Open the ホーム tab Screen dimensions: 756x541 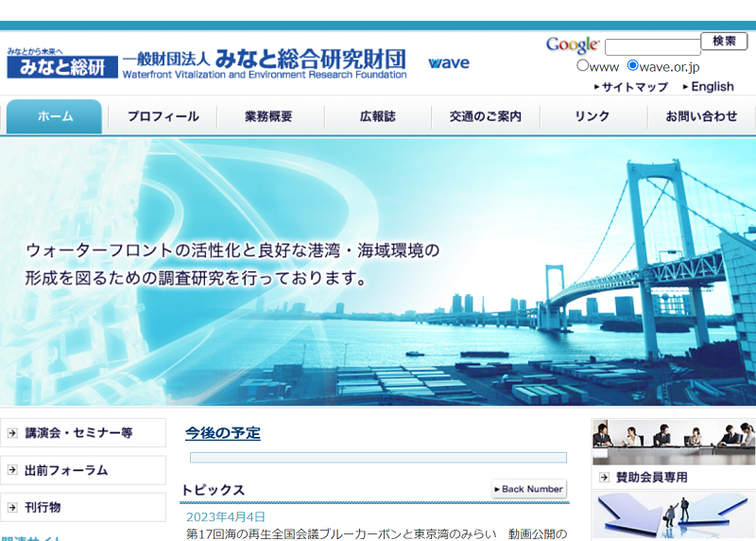(55, 116)
